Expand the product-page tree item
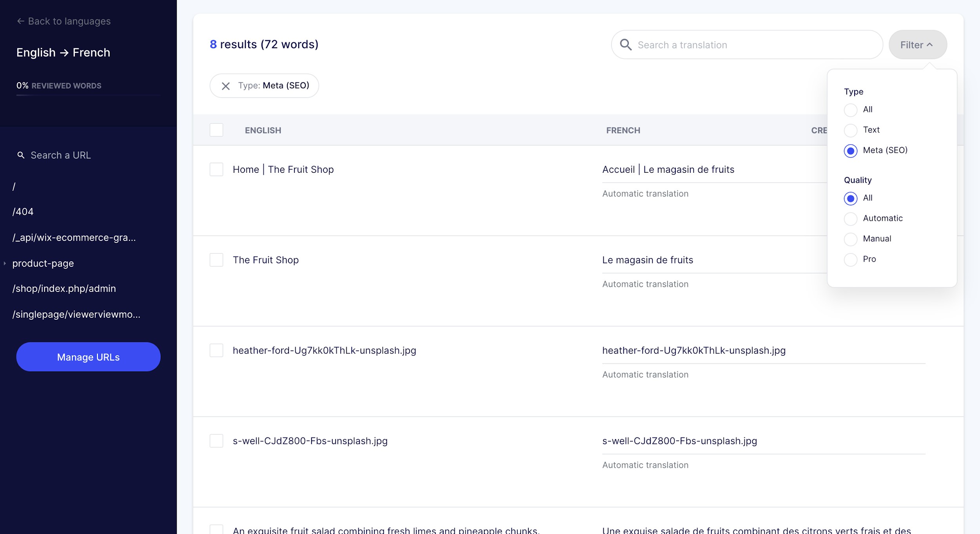The height and width of the screenshot is (534, 980). (5, 263)
